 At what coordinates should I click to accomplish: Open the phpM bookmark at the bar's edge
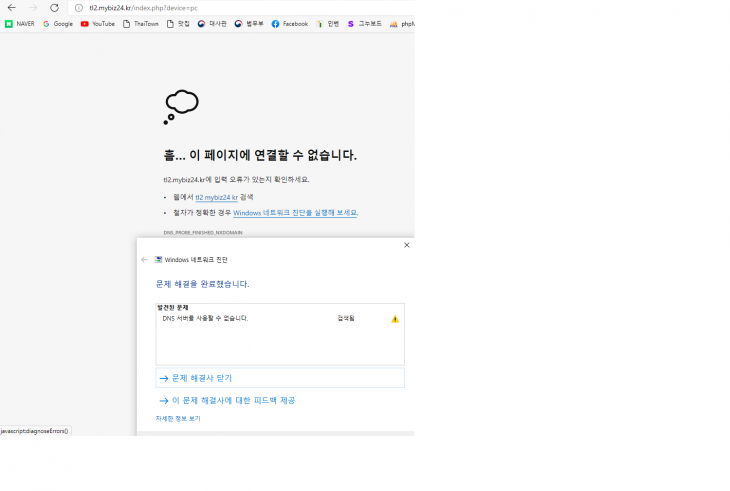[x=402, y=24]
